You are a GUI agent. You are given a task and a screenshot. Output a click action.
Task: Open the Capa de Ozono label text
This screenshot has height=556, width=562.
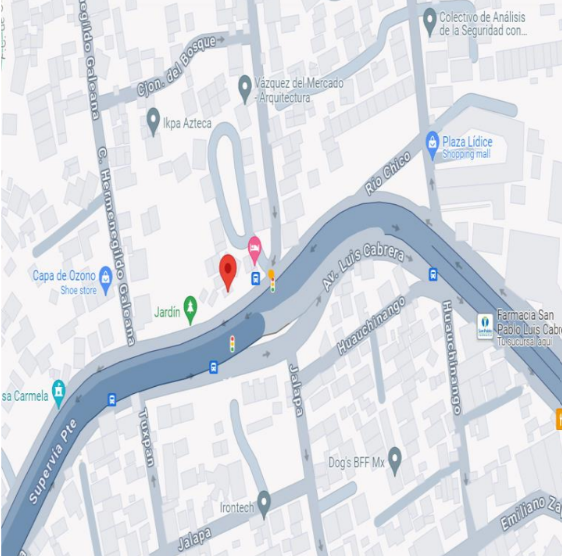click(64, 275)
